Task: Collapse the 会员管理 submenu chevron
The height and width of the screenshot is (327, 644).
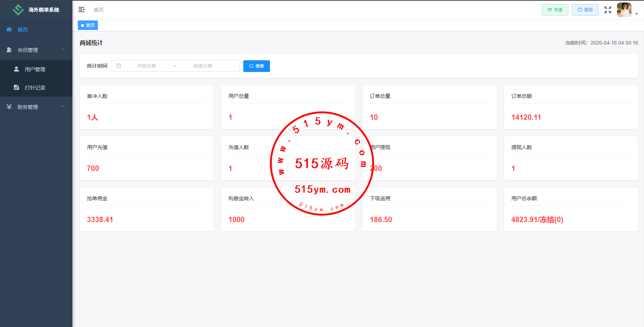Action: (63, 50)
